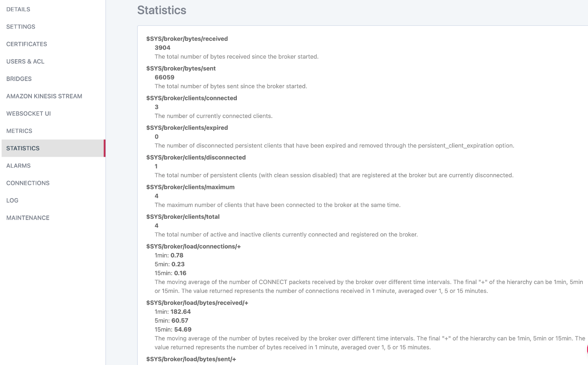Select the highlighted Statistics sidebar item
This screenshot has height=365, width=588.
coord(23,148)
